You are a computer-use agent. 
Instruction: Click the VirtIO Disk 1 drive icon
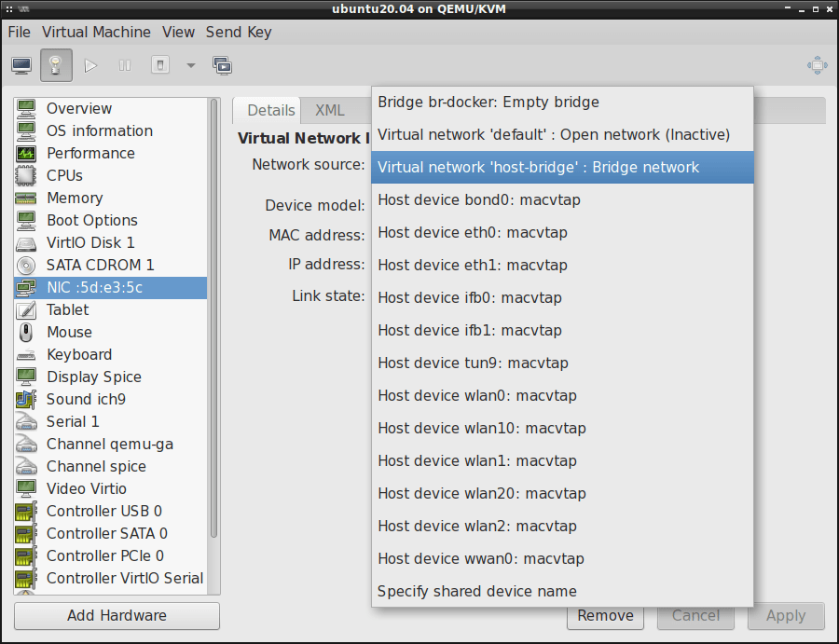(26, 242)
